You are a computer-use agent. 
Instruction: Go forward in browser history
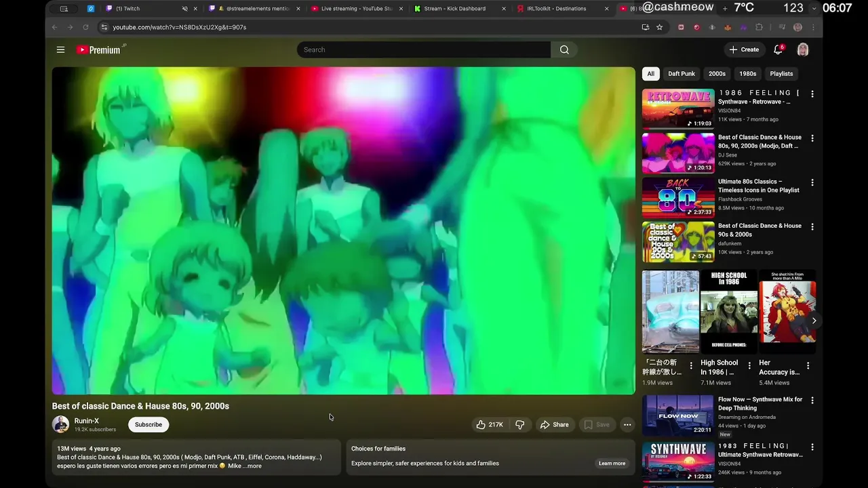[70, 27]
